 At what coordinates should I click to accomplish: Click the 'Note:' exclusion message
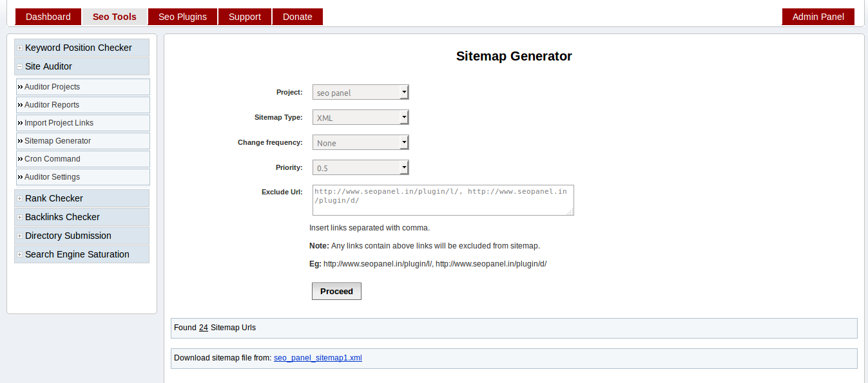[x=425, y=246]
